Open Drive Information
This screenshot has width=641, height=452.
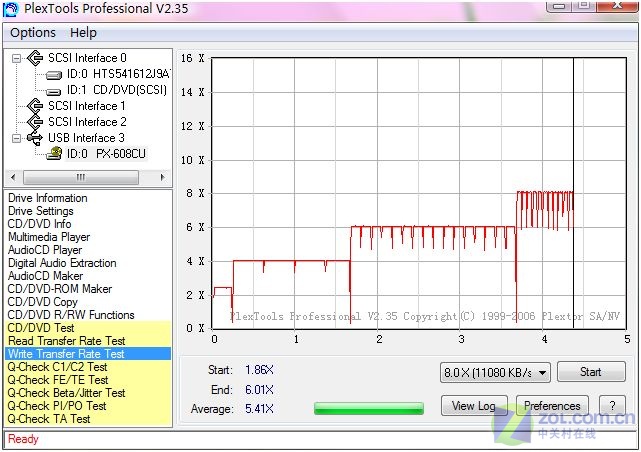coord(48,198)
